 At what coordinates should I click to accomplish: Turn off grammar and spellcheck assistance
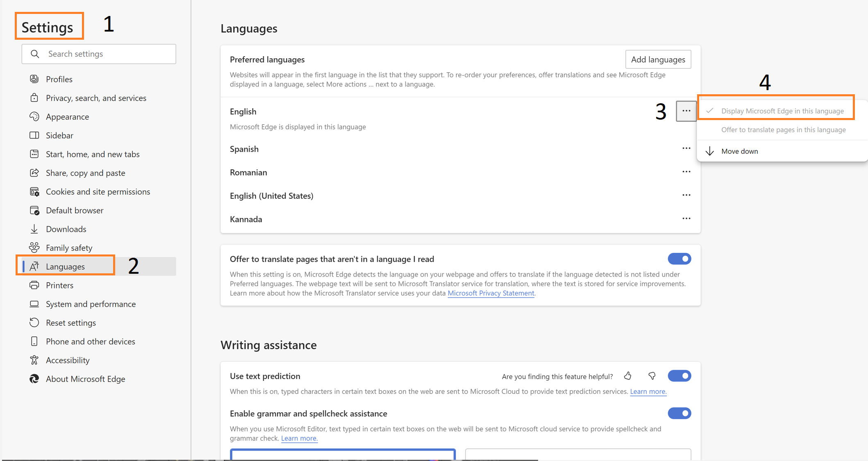pos(679,413)
